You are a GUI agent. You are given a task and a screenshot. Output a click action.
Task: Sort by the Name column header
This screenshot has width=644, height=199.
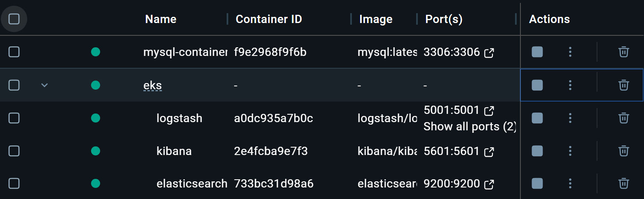[x=161, y=19]
